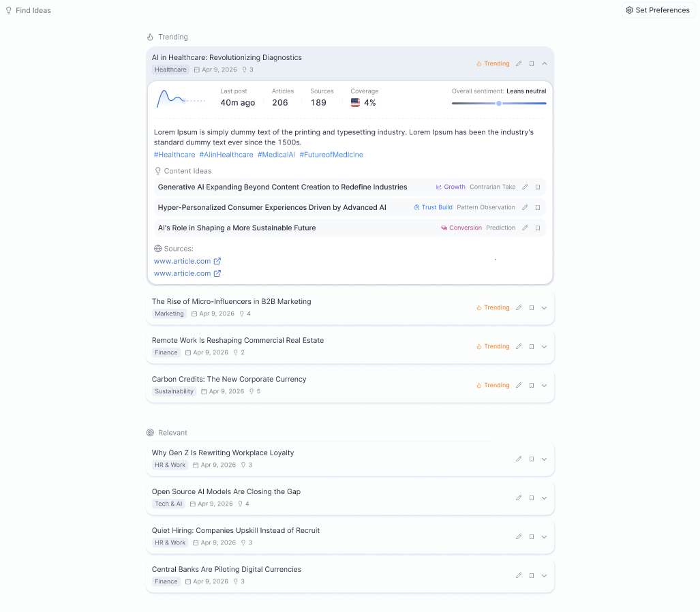Viewport: 700px width, 612px height.
Task: Adjust the overall sentiment slider handle
Action: 499,103
